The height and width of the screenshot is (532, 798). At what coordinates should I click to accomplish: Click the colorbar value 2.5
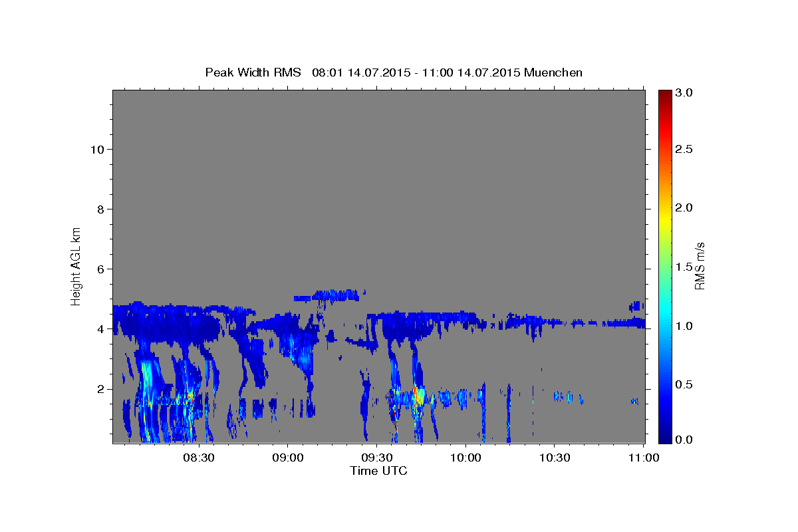coord(685,150)
